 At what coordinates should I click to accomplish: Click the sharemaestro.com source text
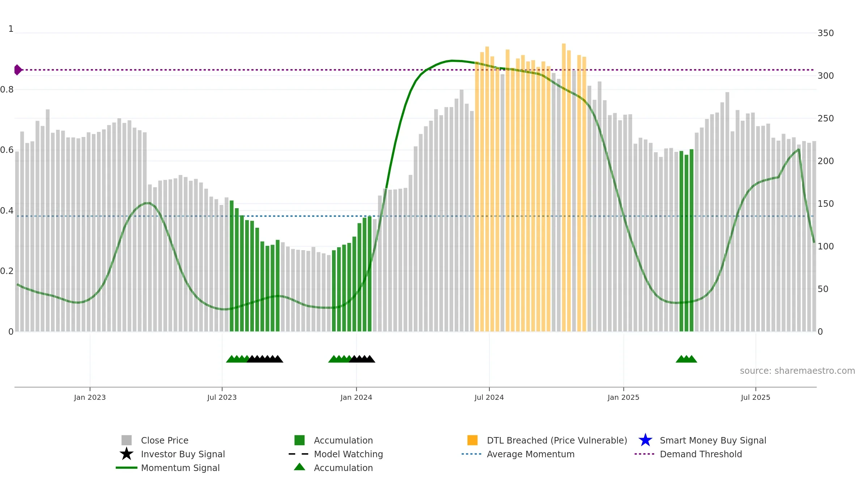point(797,371)
